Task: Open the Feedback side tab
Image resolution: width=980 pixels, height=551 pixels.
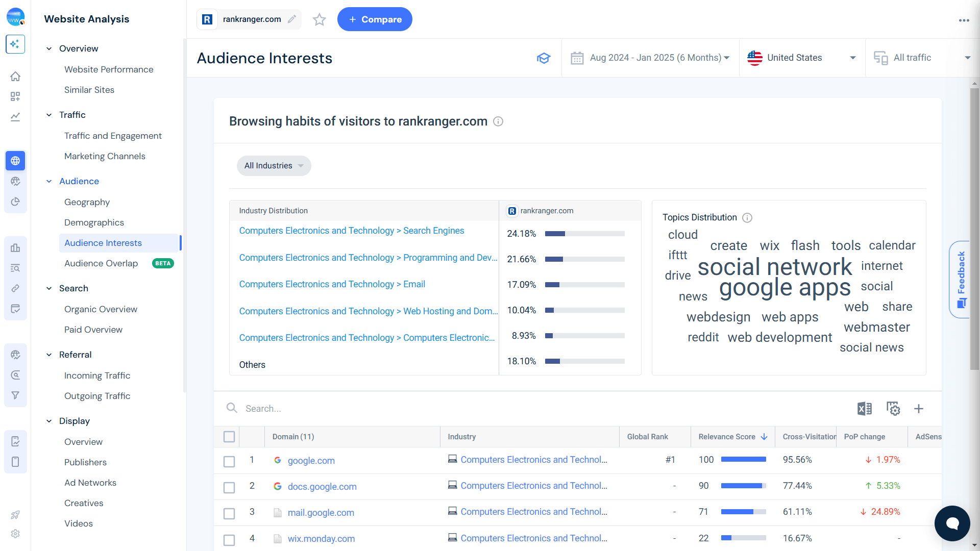Action: 961,280
